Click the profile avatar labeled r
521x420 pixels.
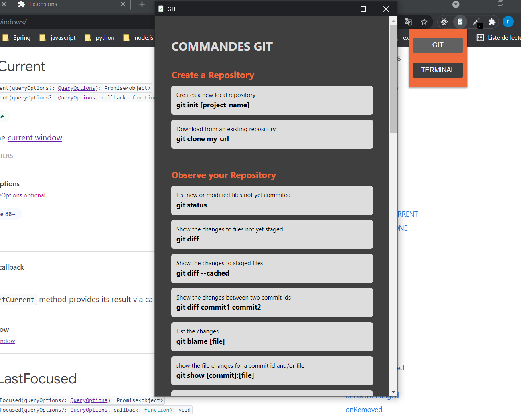click(508, 22)
